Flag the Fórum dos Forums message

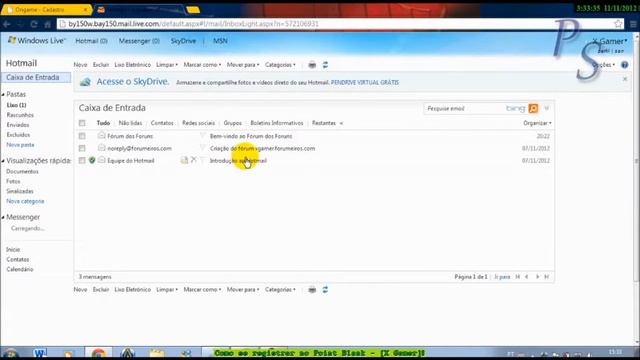click(x=202, y=136)
